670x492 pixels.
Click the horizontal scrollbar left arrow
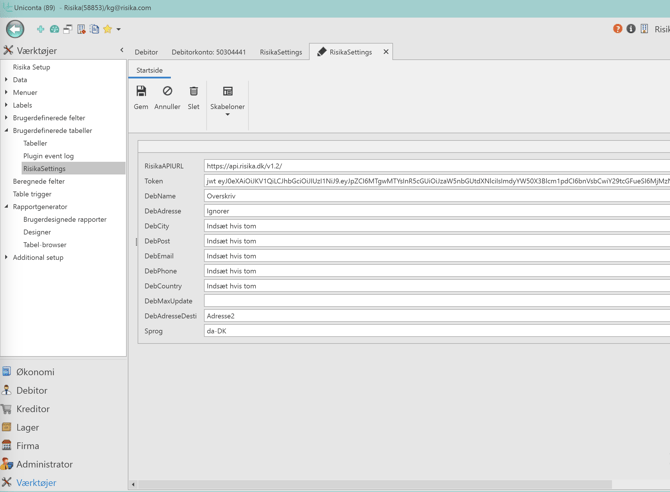(x=133, y=484)
